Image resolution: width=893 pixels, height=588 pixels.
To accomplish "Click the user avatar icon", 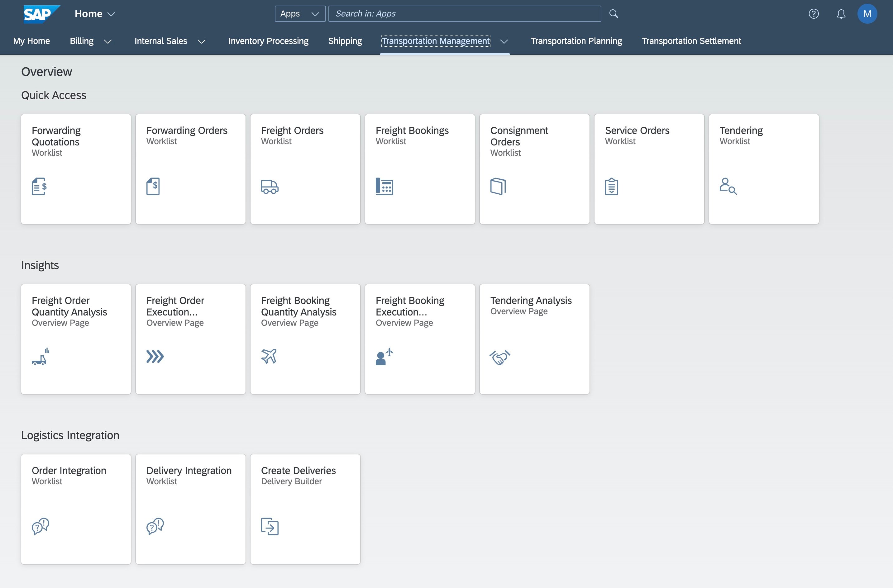I will (867, 13).
